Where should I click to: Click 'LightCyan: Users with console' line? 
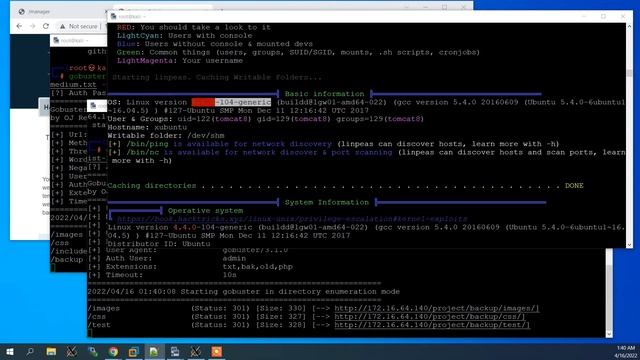tap(184, 36)
